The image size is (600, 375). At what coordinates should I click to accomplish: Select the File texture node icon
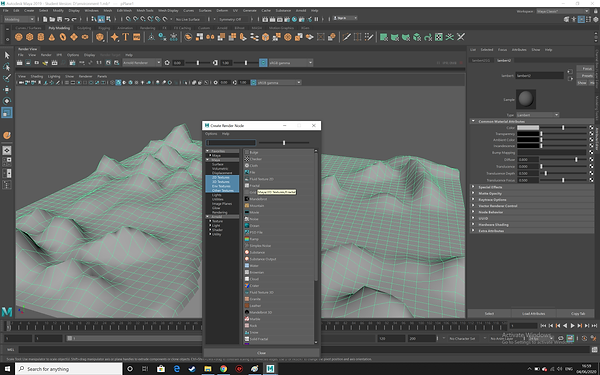[247, 172]
